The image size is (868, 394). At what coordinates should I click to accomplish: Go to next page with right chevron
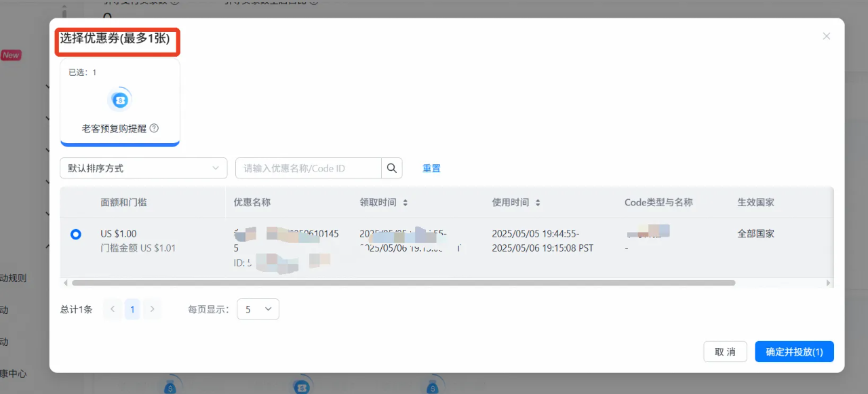pos(153,309)
